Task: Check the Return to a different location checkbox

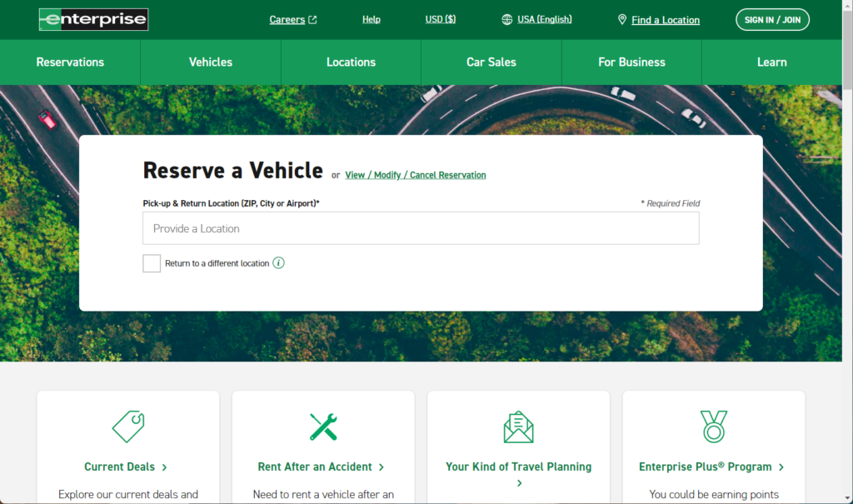Action: click(x=152, y=263)
